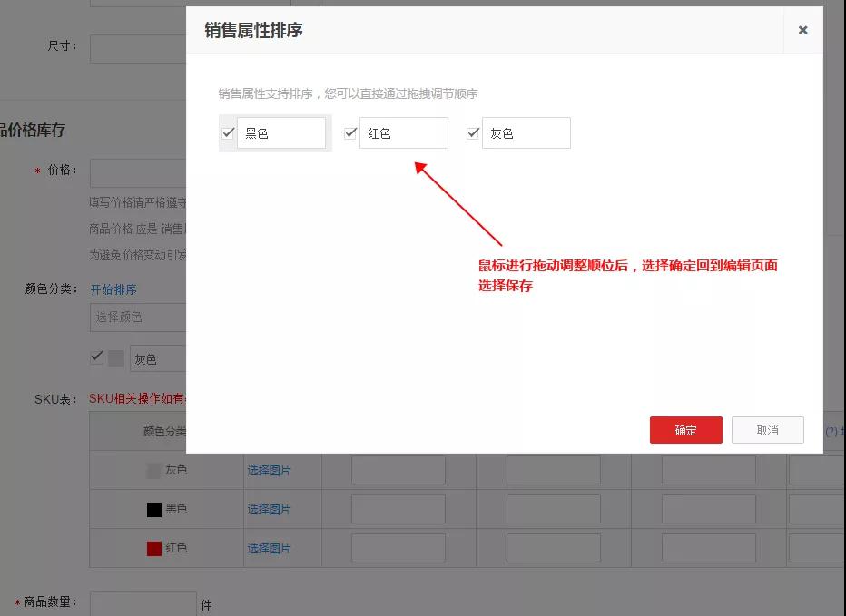This screenshot has width=846, height=616.
Task: Uncheck the 黑色 attribute checkbox
Action: click(226, 132)
